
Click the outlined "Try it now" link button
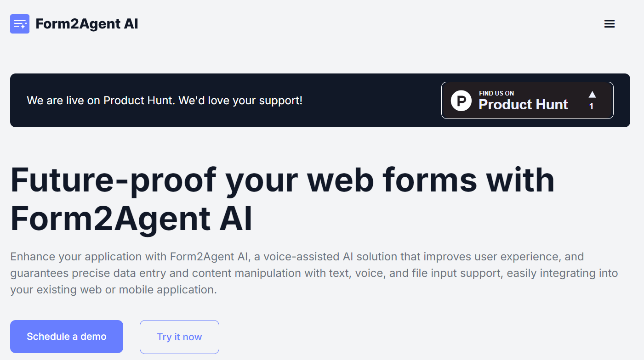point(179,337)
